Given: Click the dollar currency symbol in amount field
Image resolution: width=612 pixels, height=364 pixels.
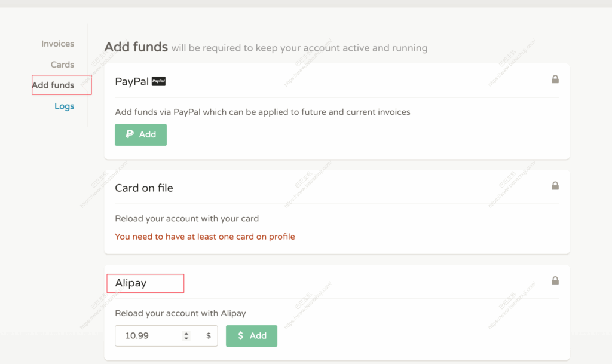Looking at the screenshot, I should (209, 336).
